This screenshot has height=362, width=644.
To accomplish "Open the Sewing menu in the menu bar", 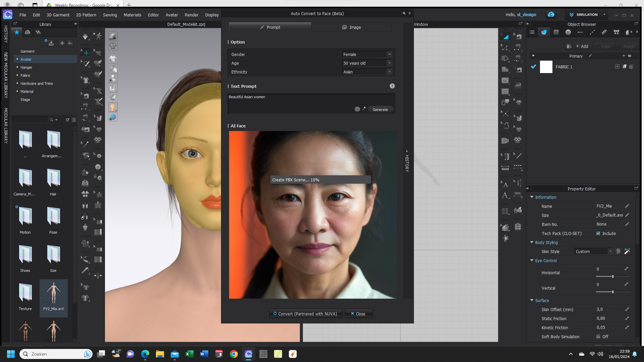I will click(x=110, y=15).
